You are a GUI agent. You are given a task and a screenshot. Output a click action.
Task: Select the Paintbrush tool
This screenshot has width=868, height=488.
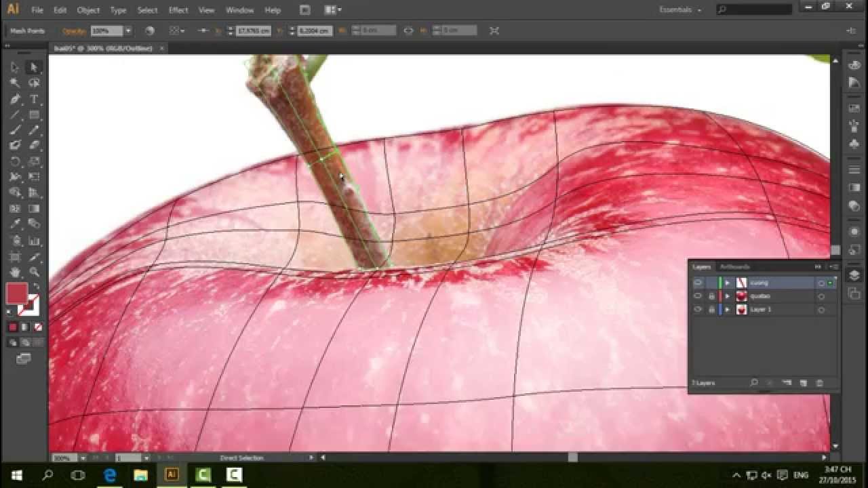tap(15, 130)
